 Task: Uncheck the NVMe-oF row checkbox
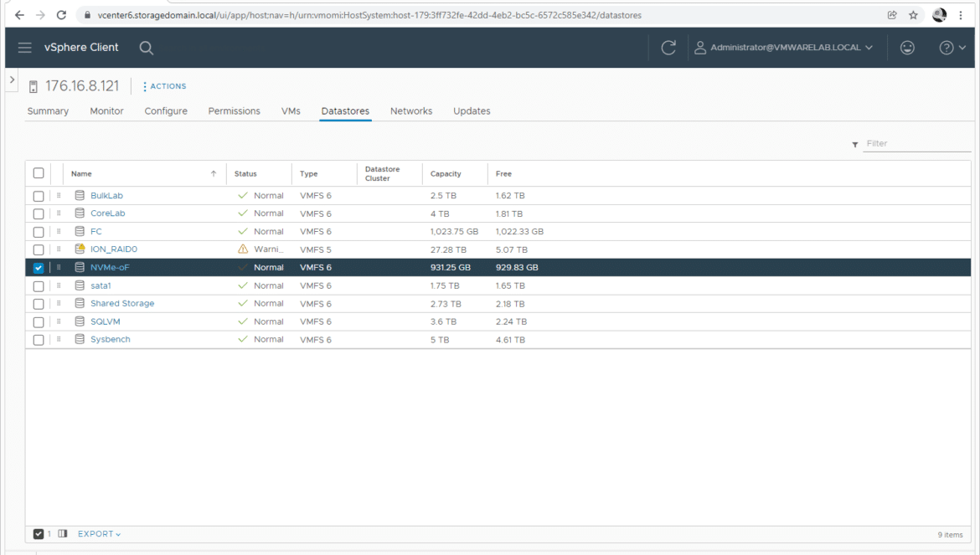coord(39,268)
